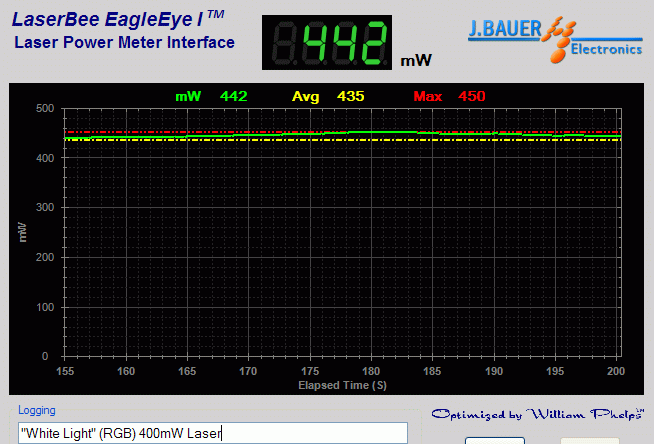Click the 500 label on the mW axis
Screen dimensions: 654x444
coord(45,108)
